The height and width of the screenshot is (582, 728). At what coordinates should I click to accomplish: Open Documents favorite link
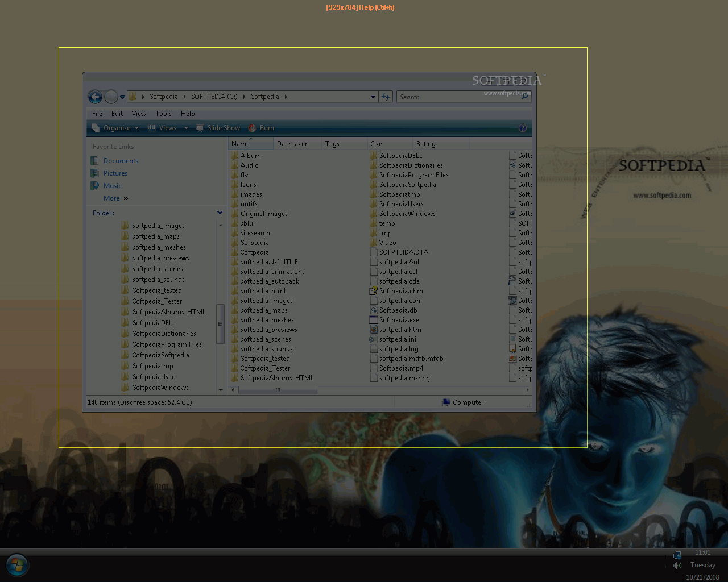pyautogui.click(x=121, y=161)
